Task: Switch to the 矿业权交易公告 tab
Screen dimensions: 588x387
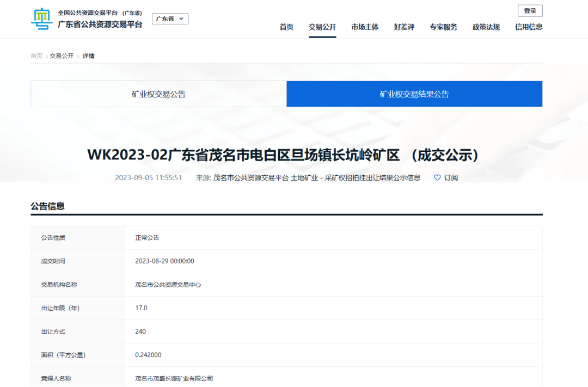Action: 158,94
